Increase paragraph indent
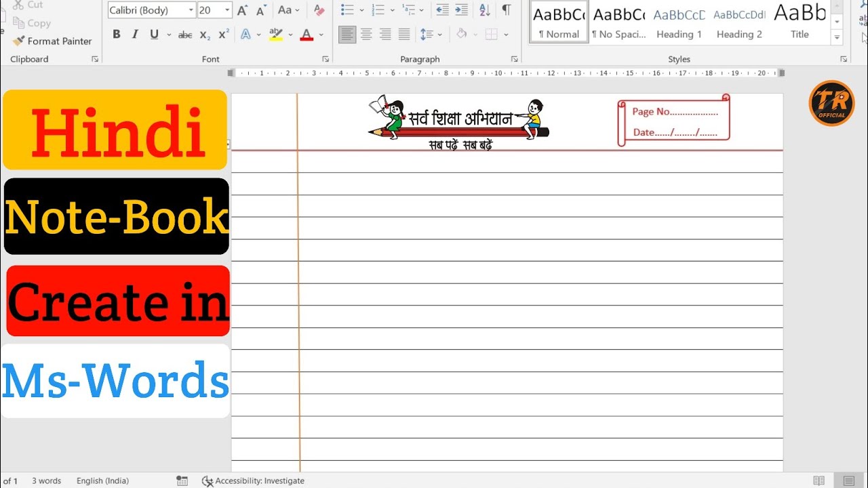The width and height of the screenshot is (868, 488). point(461,10)
